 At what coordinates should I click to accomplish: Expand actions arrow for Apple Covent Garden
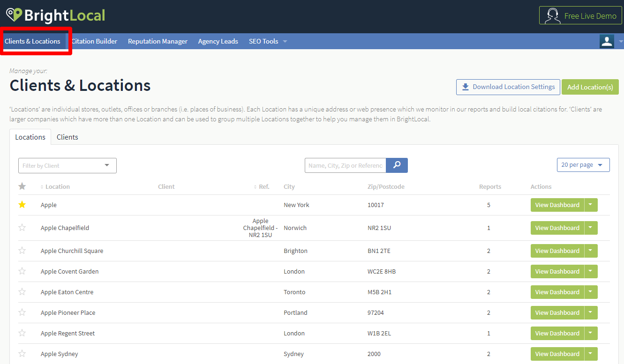coord(591,271)
